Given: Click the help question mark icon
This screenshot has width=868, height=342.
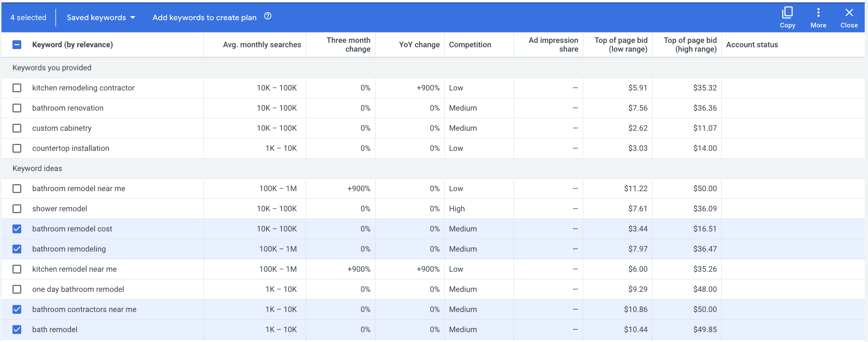Looking at the screenshot, I should tap(268, 16).
